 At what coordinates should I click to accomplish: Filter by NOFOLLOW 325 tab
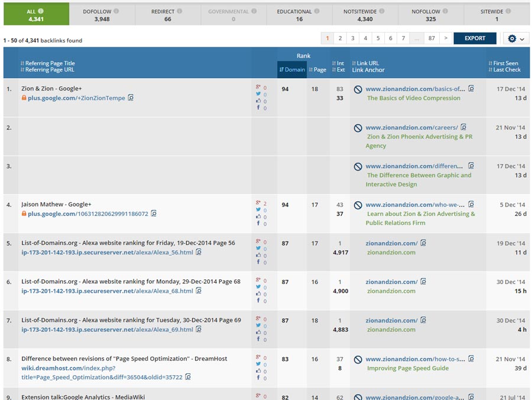(430, 14)
